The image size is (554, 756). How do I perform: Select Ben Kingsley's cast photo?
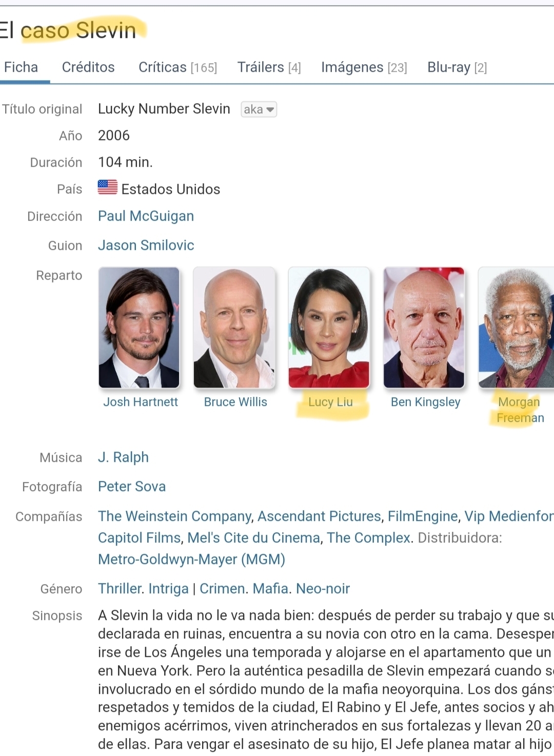(x=424, y=327)
